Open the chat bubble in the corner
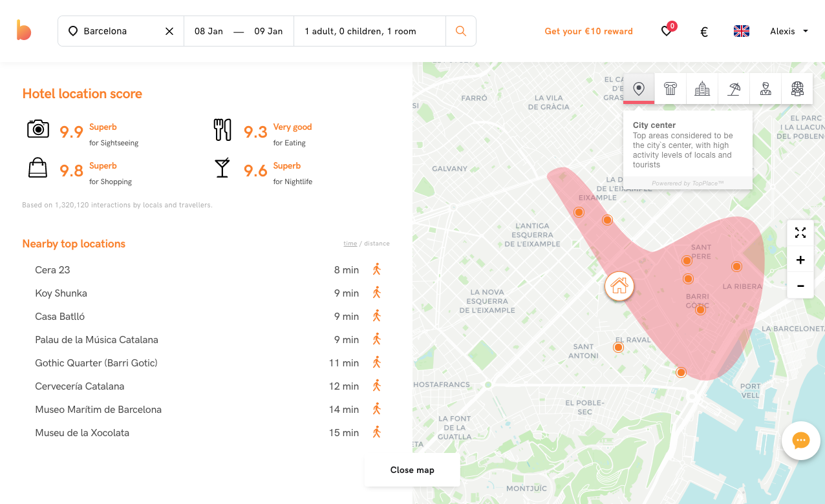 800,440
